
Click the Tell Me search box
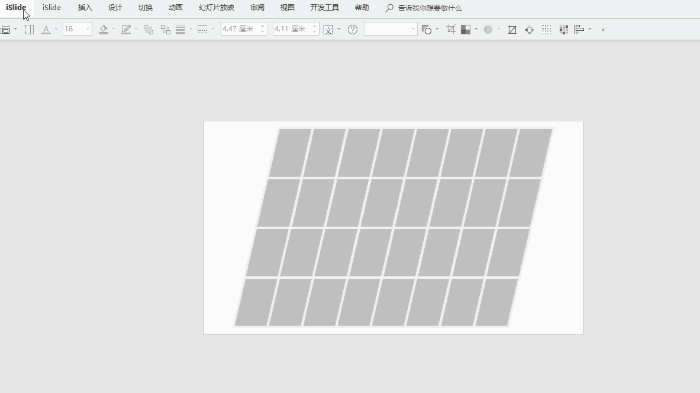[424, 8]
